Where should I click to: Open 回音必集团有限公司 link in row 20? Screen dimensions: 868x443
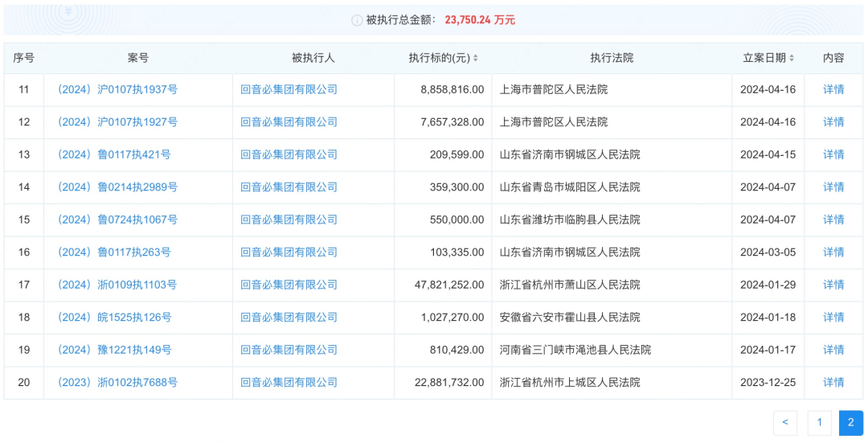tap(289, 382)
